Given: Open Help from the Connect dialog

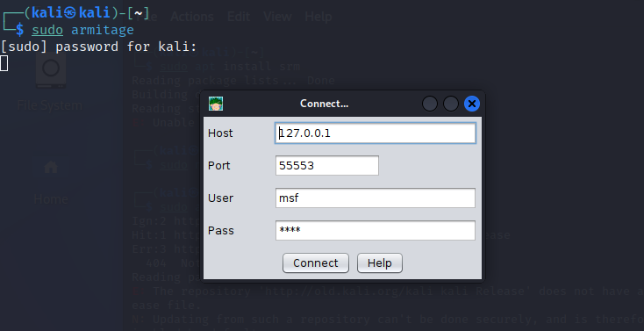Looking at the screenshot, I should click(x=380, y=263).
